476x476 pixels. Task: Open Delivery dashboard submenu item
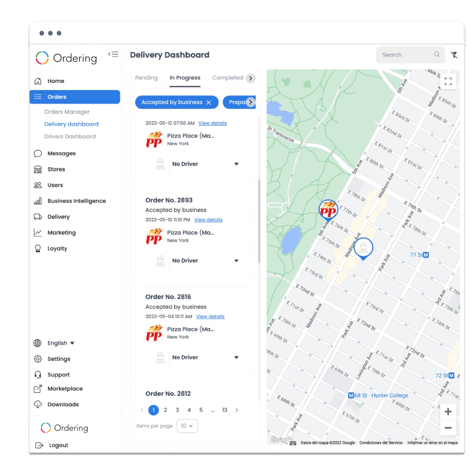[71, 124]
